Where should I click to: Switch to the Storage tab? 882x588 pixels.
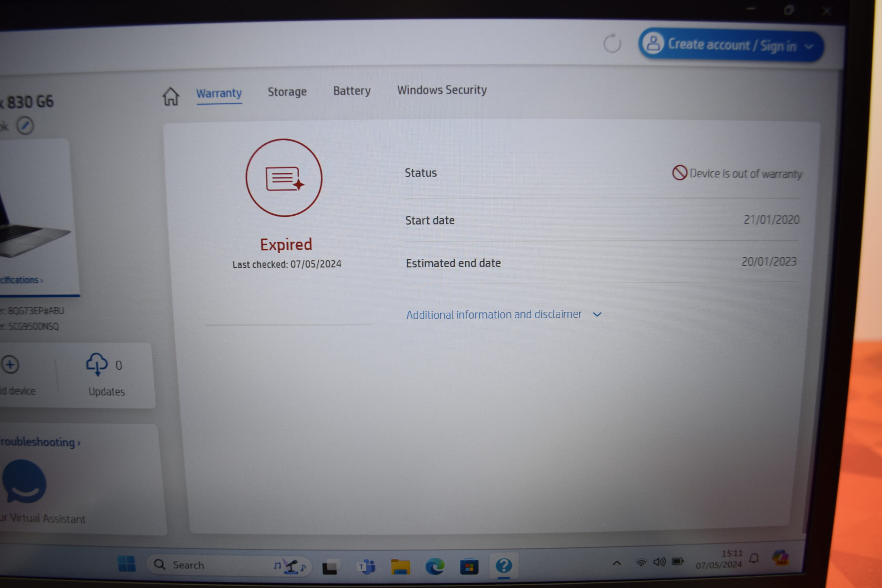point(287,92)
